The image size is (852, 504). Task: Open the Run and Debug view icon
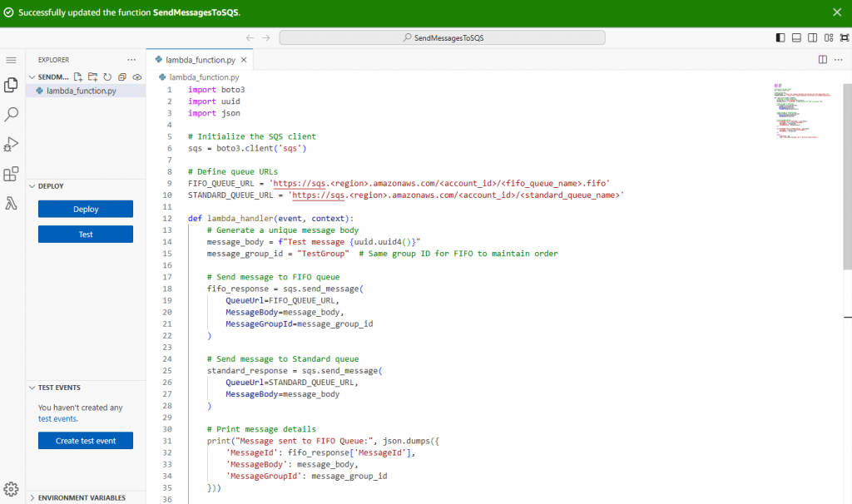point(11,144)
